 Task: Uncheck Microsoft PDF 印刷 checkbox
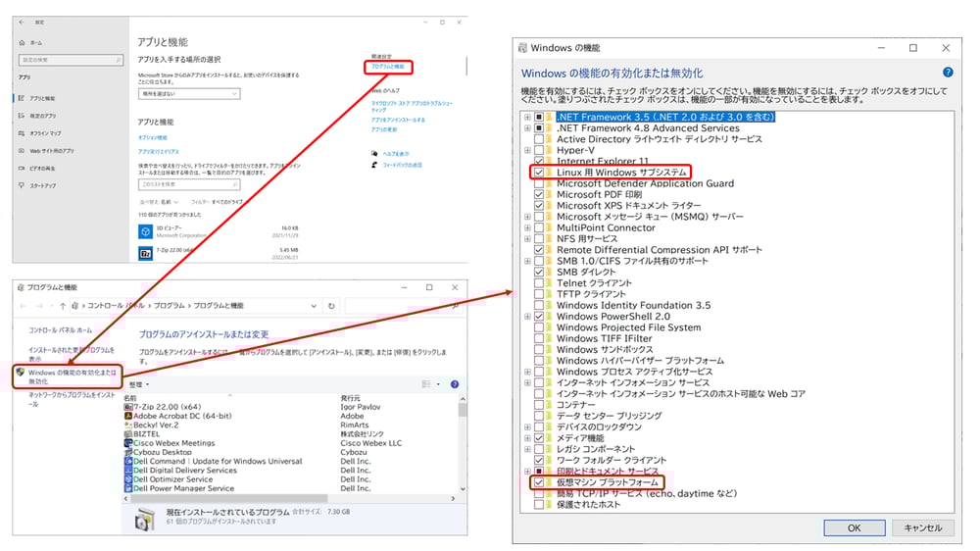[x=539, y=194]
